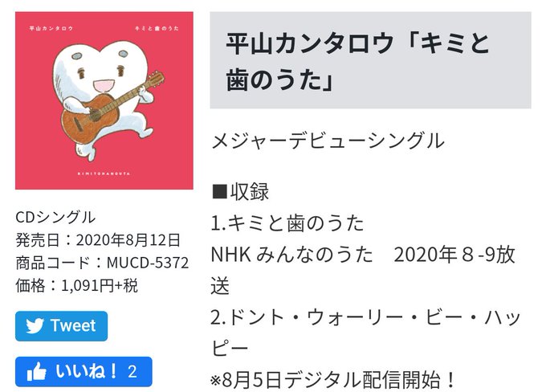
Task: Open the キミと歯のうた album cover image
Action: point(104,100)
